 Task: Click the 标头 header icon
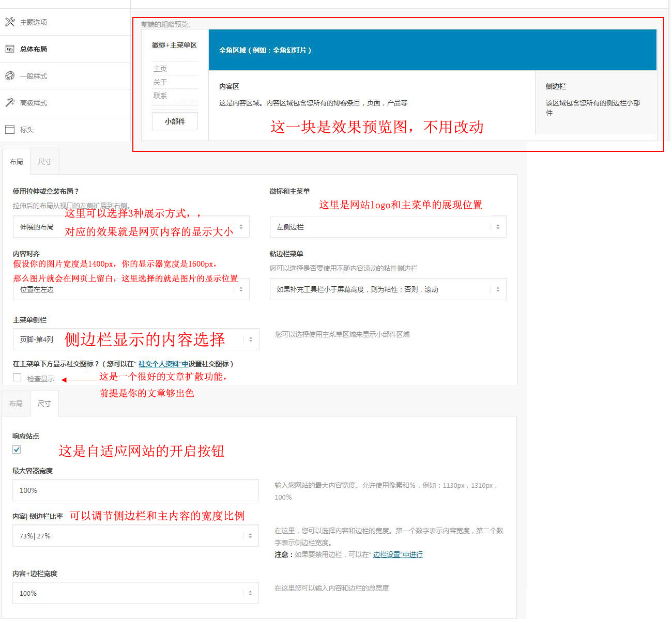click(10, 130)
